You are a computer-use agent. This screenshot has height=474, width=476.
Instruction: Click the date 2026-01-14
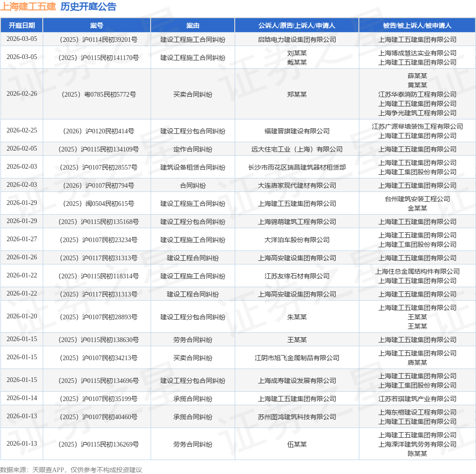[22, 398]
